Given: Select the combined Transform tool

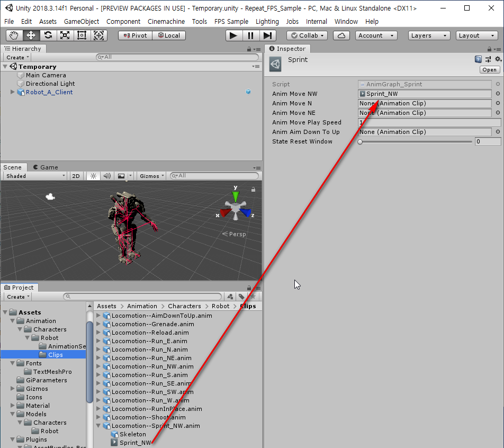Looking at the screenshot, I should (98, 35).
